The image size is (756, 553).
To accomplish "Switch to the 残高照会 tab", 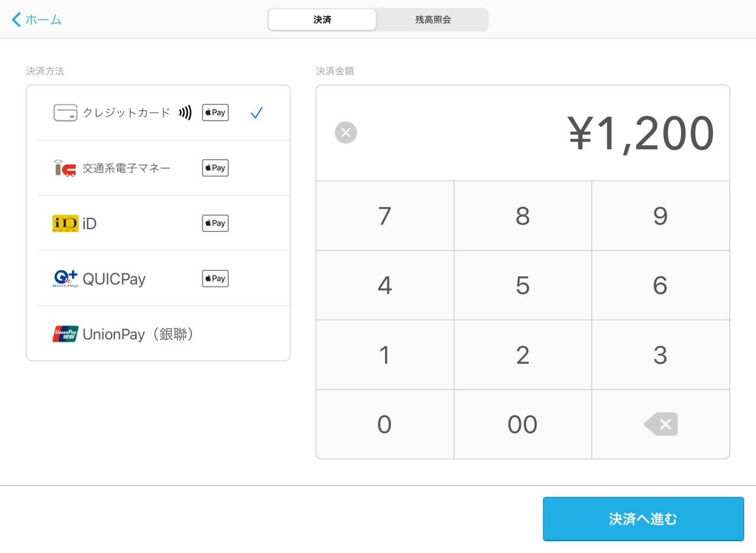I will (x=433, y=19).
